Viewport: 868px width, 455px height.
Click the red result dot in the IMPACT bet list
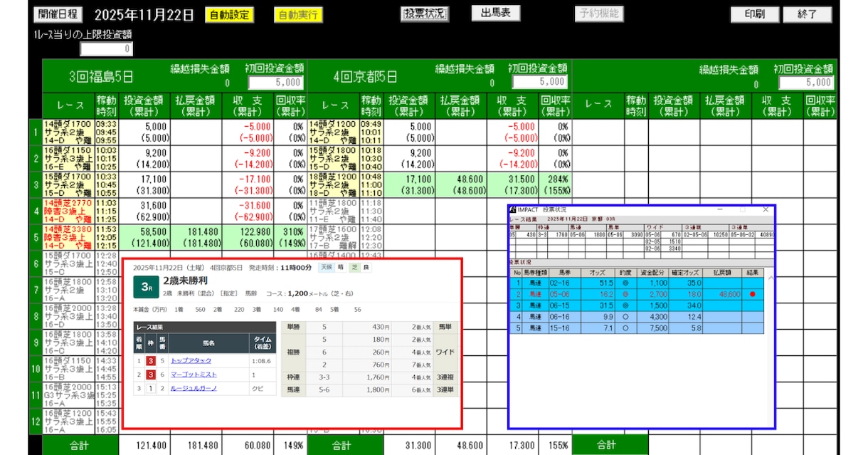click(753, 293)
